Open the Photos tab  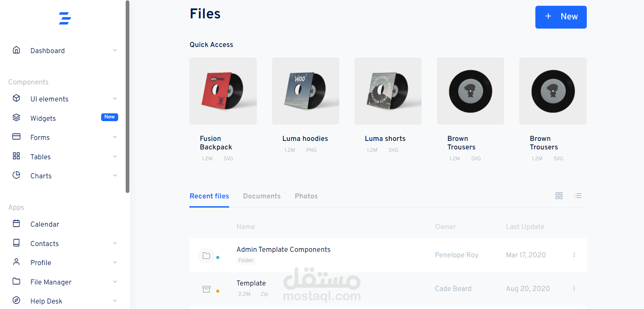(306, 196)
